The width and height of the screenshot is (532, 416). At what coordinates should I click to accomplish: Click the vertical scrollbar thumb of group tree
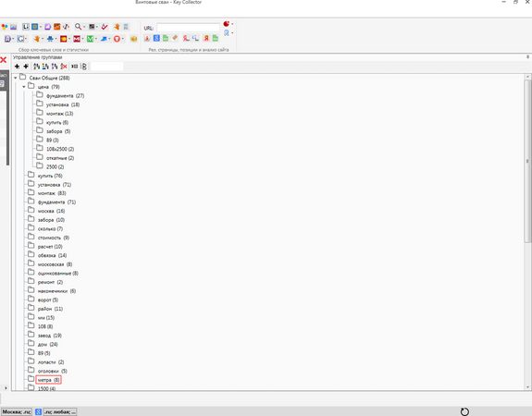527,161
